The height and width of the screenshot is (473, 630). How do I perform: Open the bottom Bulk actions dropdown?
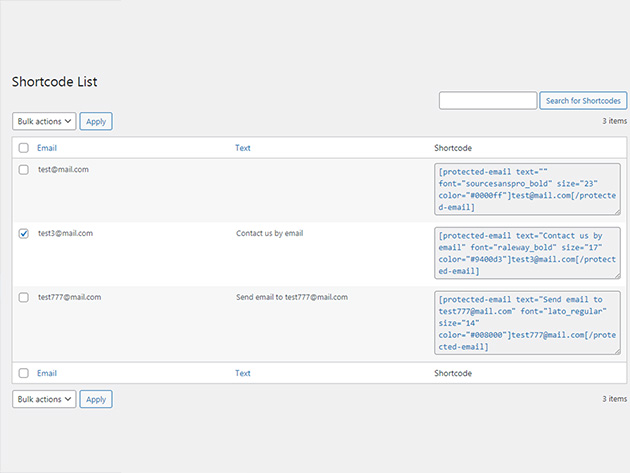point(44,399)
